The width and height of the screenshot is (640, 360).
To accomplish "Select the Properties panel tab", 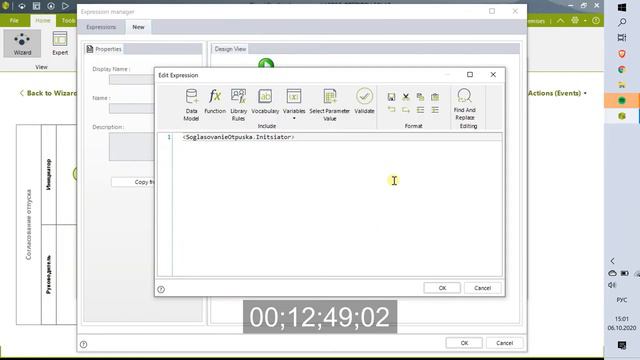I will 104,49.
